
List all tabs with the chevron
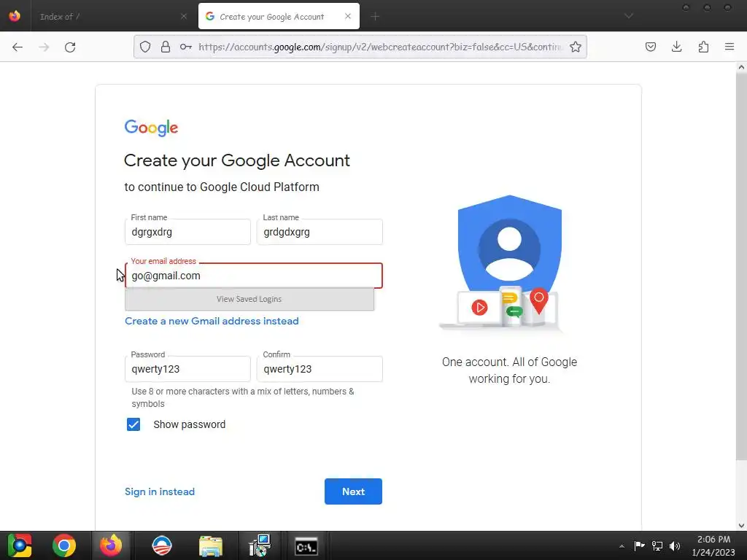point(629,16)
